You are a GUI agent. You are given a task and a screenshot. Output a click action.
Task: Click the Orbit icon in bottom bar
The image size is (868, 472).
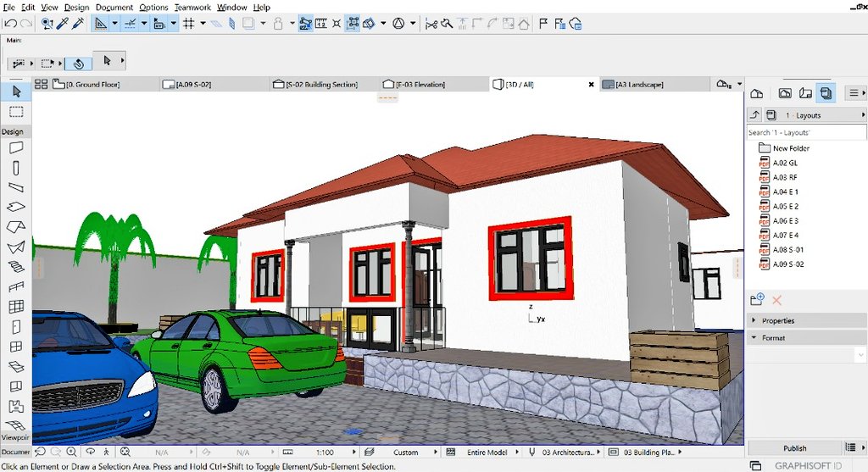point(90,452)
